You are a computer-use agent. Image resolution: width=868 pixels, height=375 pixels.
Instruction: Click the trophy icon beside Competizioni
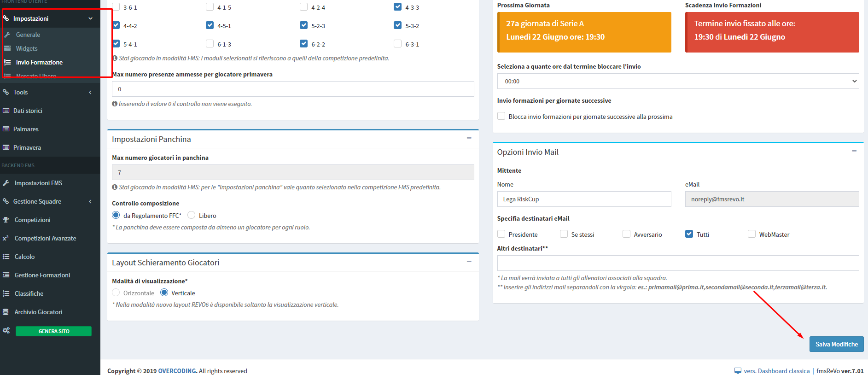pos(6,220)
